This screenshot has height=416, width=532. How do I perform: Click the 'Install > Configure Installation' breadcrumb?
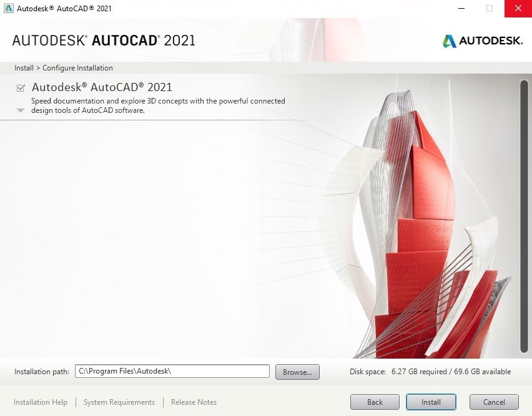coord(64,68)
